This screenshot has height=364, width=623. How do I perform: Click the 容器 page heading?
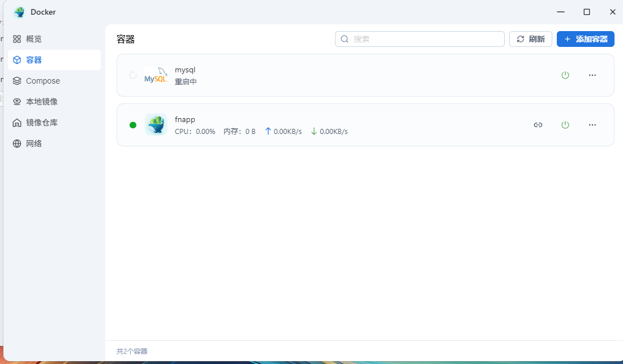(x=126, y=40)
